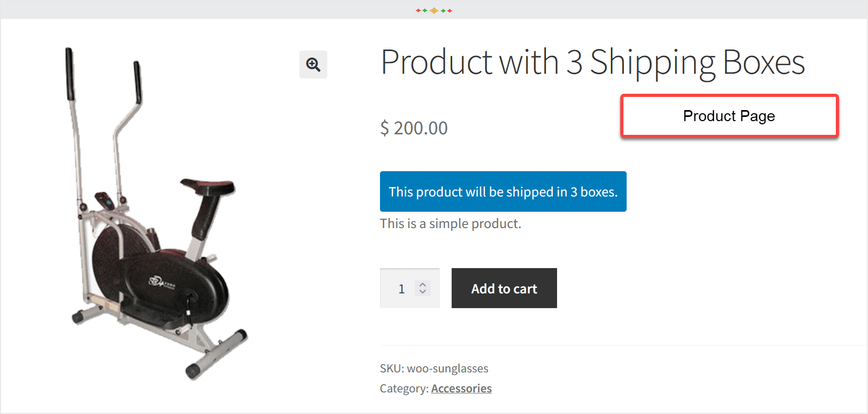Click the green diamond right of the yellow one
Screen dimensions: 868x414
pos(443,10)
